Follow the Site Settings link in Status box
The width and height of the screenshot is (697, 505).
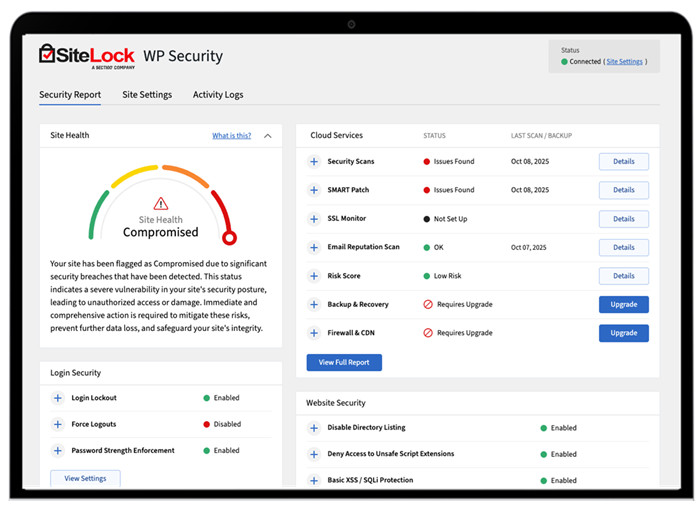click(624, 61)
